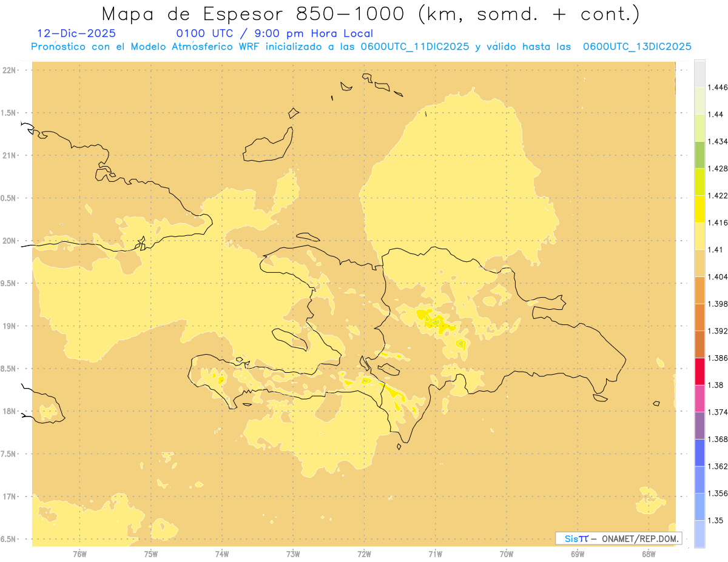Image resolution: width=728 pixels, height=562 pixels.
Task: Click the 22N latitude axis label
Action: coord(10,70)
